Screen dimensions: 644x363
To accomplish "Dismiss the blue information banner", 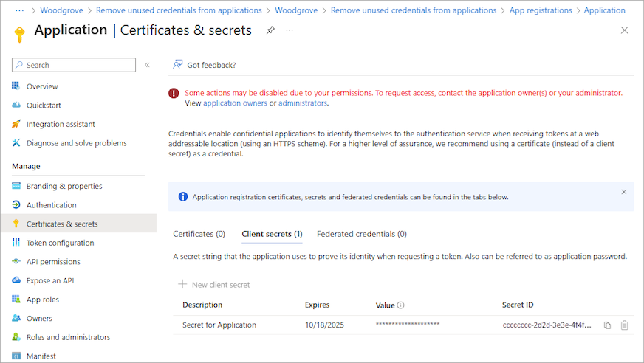I will 623,192.
